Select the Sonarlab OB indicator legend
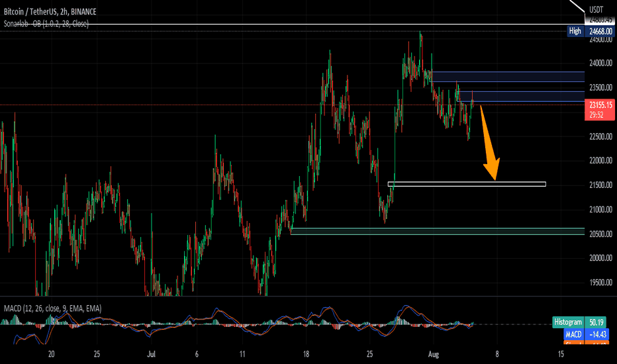The height and width of the screenshot is (364, 617). (46, 24)
